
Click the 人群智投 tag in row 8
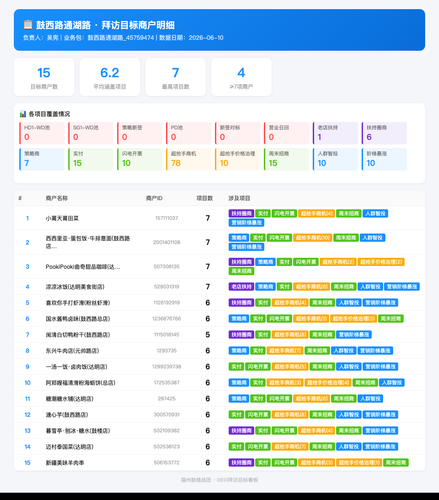point(344,351)
